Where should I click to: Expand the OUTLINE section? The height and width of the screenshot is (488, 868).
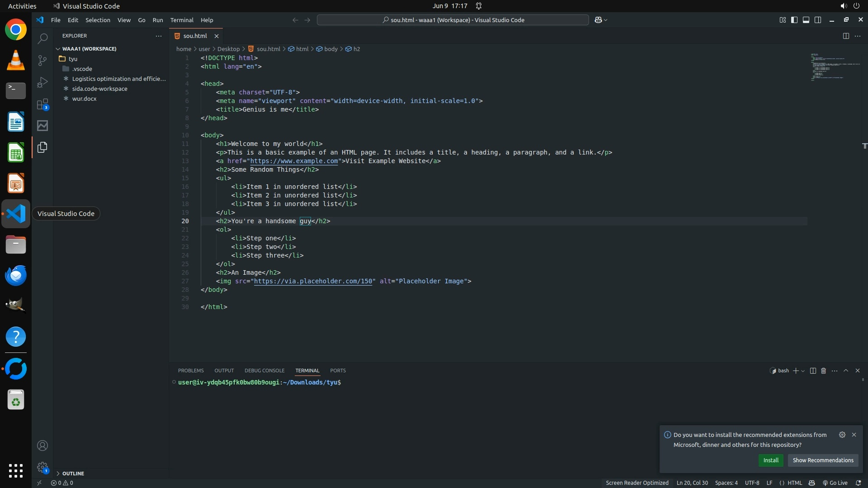73,473
